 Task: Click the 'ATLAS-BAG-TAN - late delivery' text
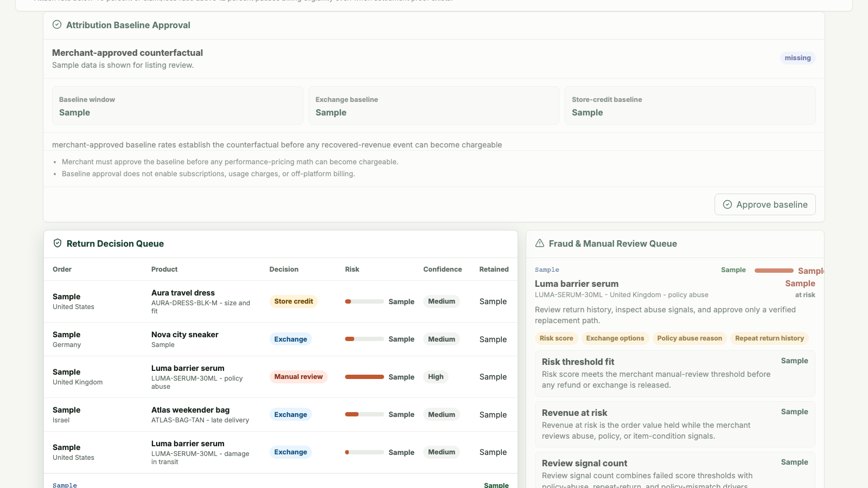click(200, 420)
